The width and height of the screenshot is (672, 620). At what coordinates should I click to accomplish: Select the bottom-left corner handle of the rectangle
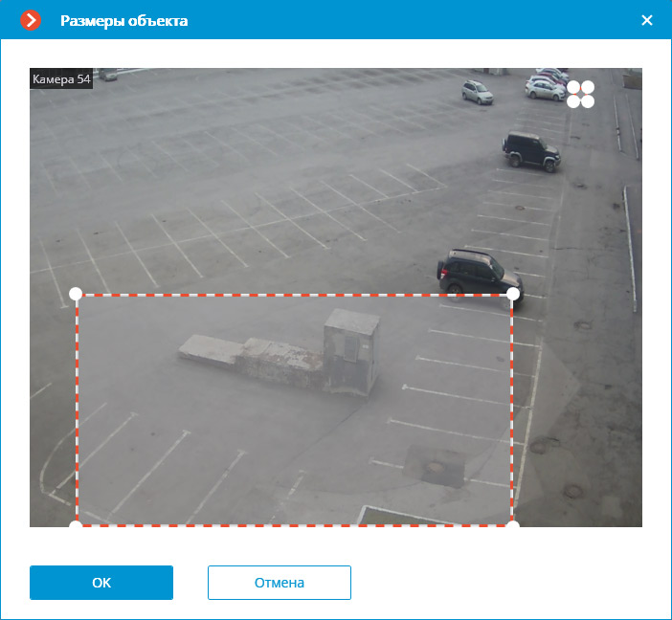[77, 524]
